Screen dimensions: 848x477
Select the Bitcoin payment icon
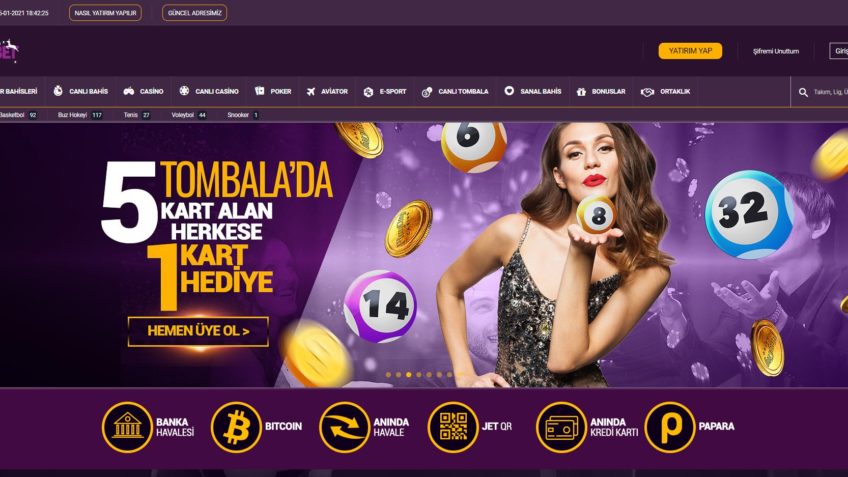236,427
